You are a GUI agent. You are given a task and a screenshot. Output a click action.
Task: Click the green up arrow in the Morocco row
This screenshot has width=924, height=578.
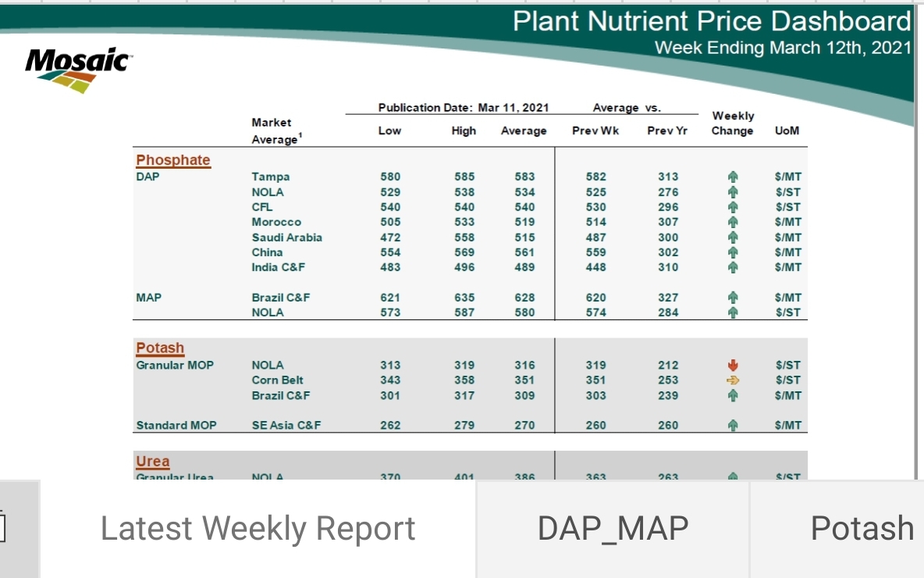click(733, 223)
